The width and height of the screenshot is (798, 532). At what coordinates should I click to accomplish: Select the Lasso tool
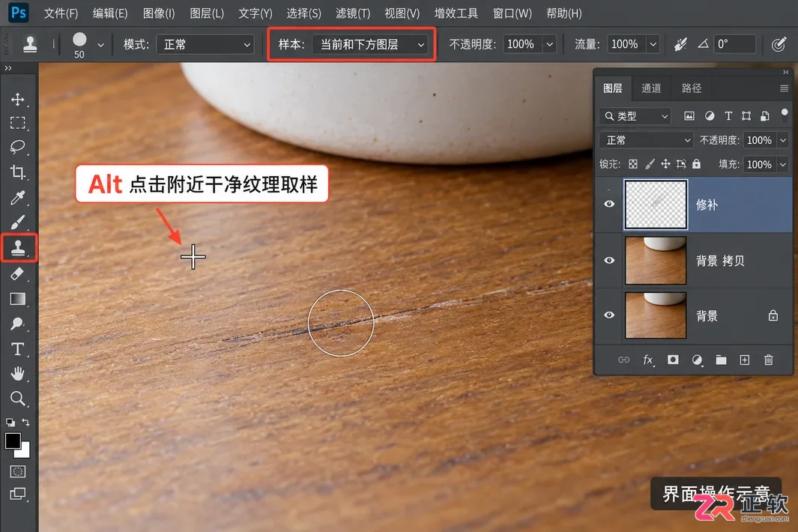[x=18, y=147]
